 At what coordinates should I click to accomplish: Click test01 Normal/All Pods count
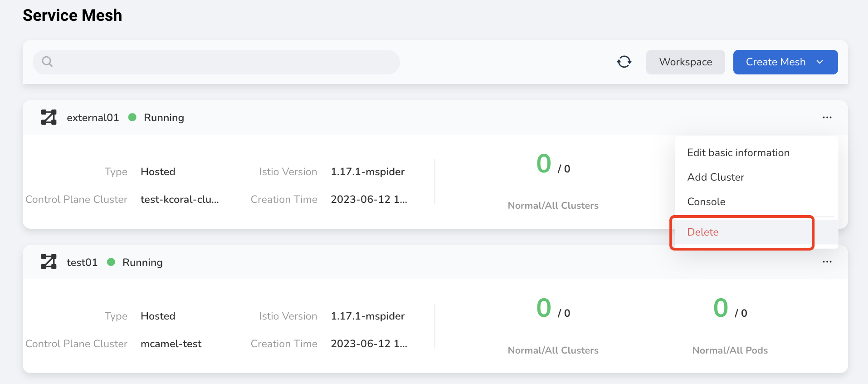[x=730, y=309]
